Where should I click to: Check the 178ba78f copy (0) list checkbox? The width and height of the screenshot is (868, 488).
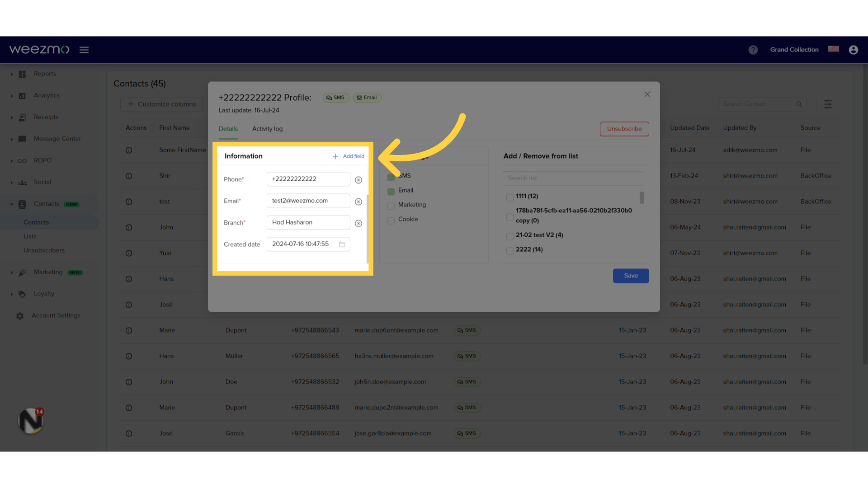(x=509, y=217)
